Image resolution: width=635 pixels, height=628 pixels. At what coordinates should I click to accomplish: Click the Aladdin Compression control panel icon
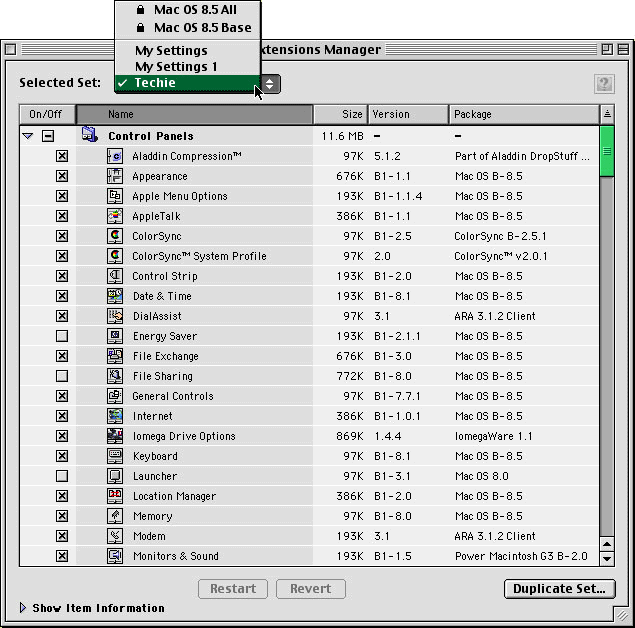(115, 156)
